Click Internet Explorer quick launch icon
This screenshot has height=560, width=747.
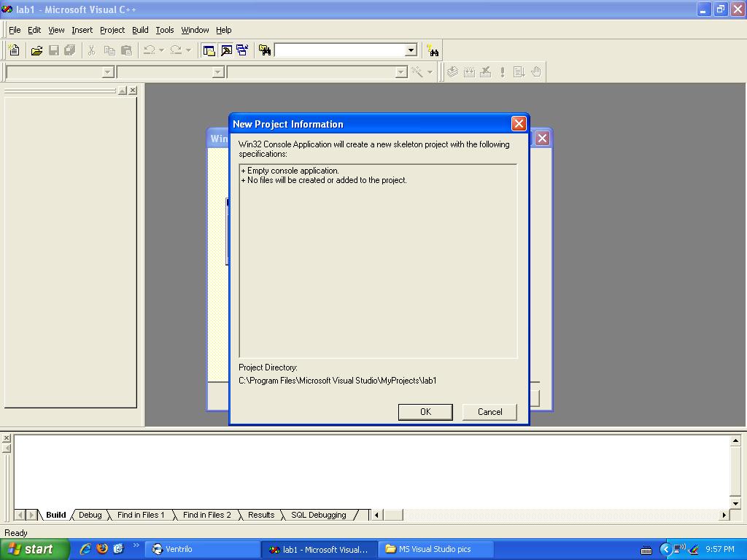coord(85,549)
